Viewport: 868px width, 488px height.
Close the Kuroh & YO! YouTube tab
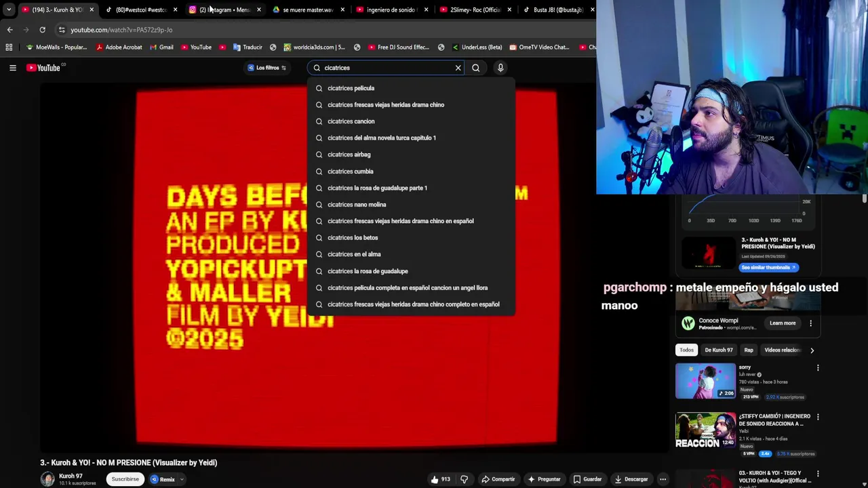coord(92,9)
